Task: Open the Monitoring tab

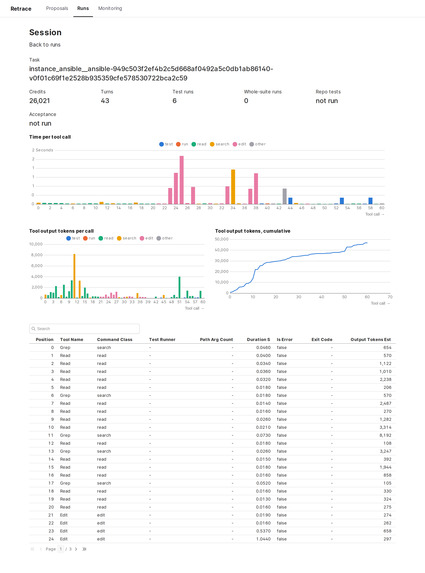Action: point(110,8)
